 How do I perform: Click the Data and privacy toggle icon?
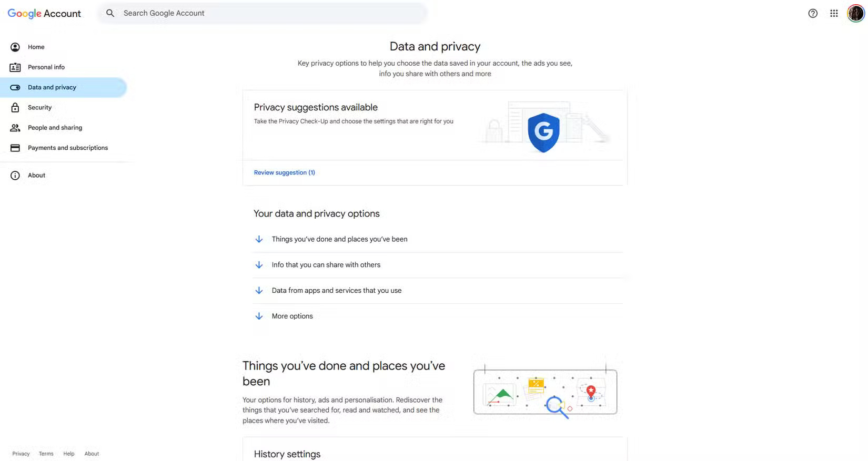tap(15, 87)
